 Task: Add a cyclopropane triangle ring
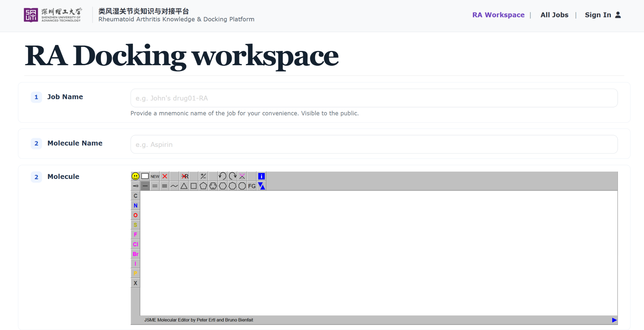[184, 186]
